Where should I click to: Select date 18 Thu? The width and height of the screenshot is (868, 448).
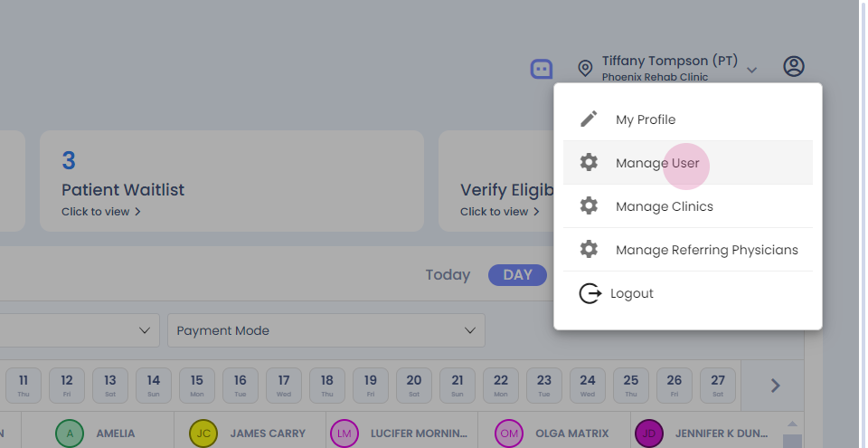coord(327,386)
